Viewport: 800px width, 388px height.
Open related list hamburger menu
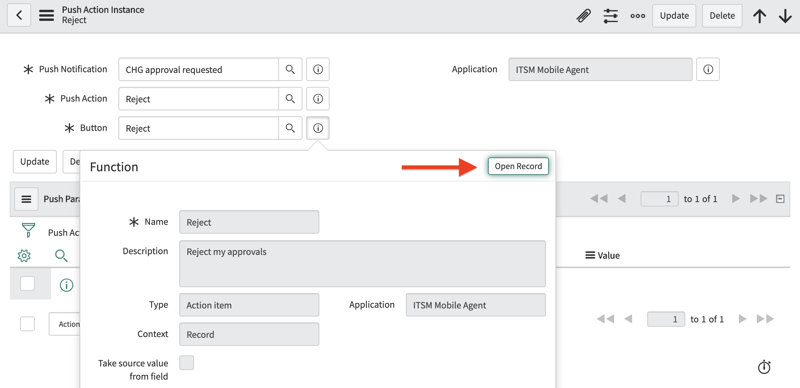tap(26, 199)
